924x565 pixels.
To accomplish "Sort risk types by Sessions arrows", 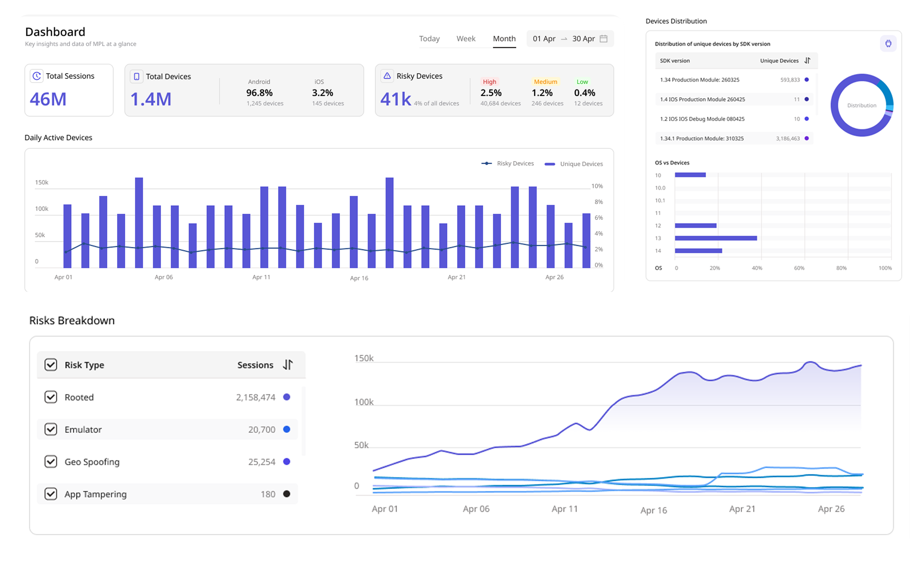I will click(288, 365).
